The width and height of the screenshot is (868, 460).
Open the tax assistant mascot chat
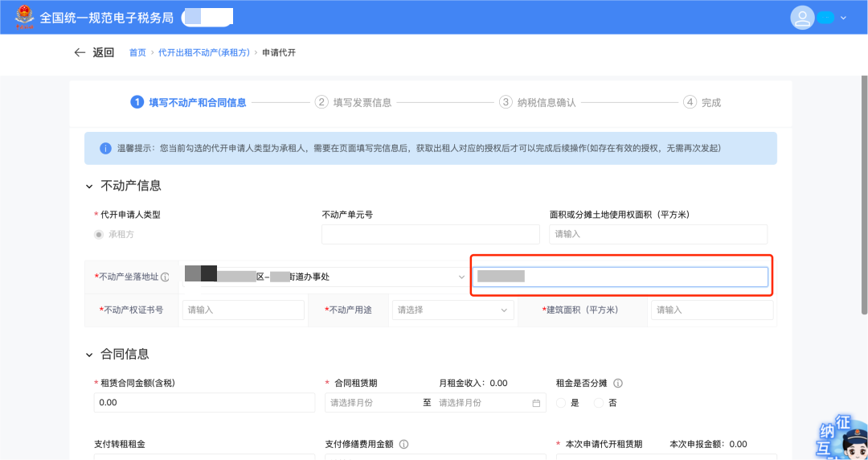843,437
